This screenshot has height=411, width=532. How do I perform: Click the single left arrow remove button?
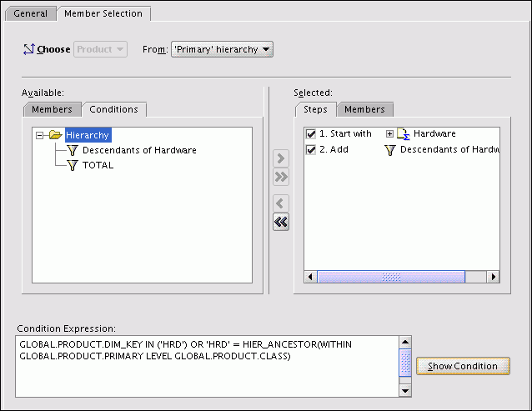tap(281, 203)
